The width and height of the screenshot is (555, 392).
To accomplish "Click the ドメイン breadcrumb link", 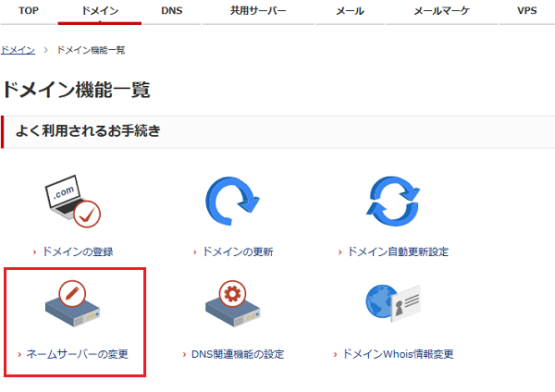I will [x=18, y=50].
